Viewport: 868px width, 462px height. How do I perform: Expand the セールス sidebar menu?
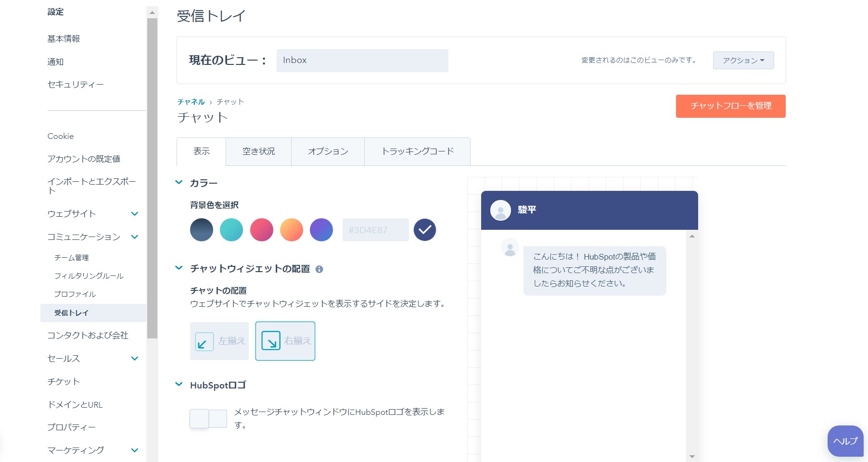135,358
